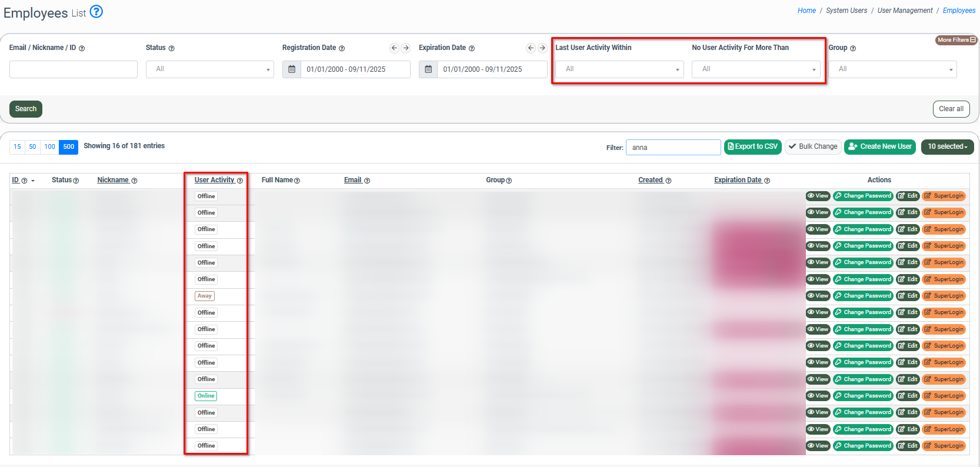Click Expiration Date calendar icon

[x=428, y=69]
